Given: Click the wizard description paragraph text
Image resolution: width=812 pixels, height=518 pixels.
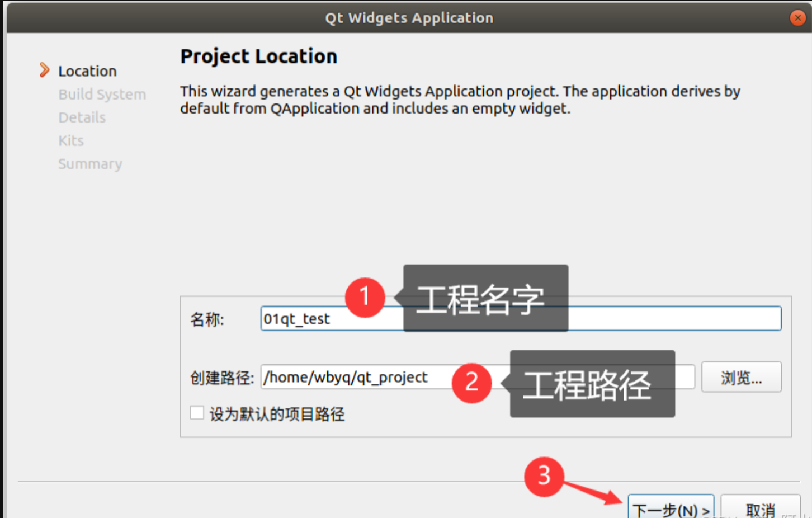Looking at the screenshot, I should 460,100.
